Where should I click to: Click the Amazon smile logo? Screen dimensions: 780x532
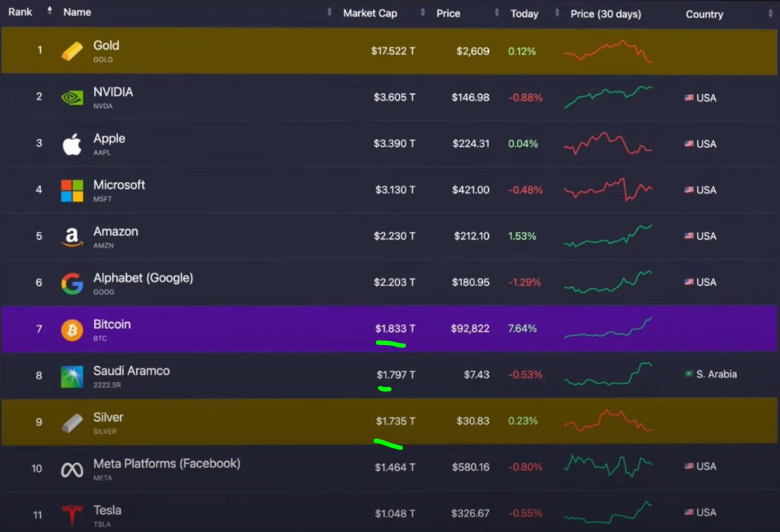point(71,236)
